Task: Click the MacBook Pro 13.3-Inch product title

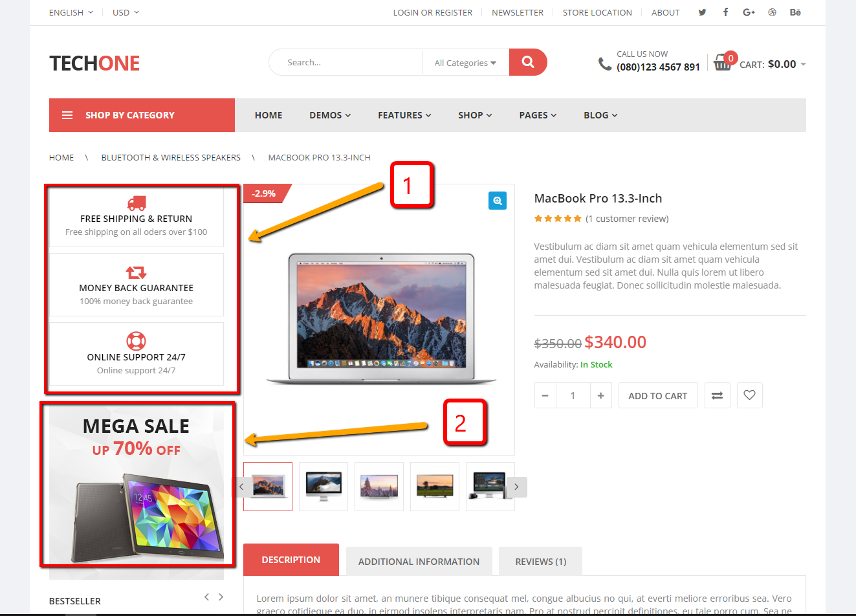Action: 598,199
